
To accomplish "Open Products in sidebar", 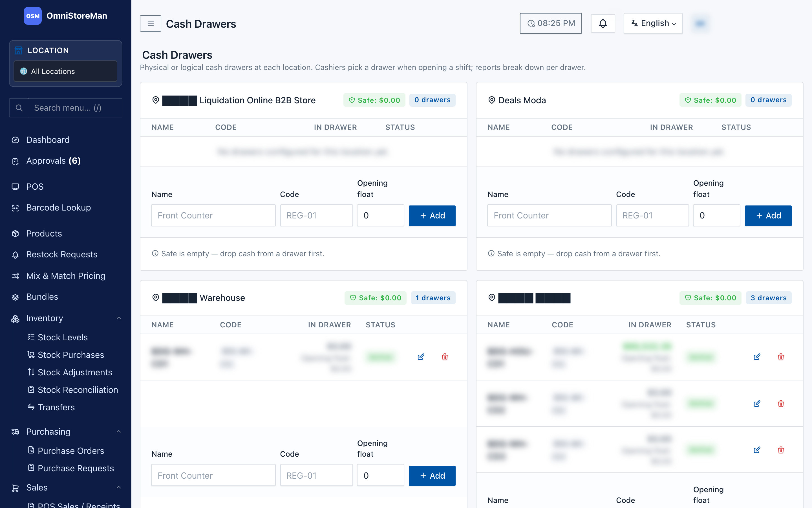I will pyautogui.click(x=65, y=233).
